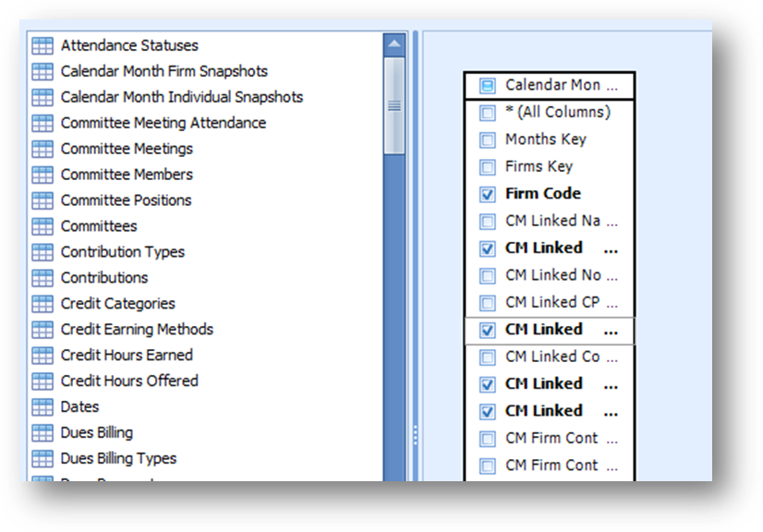Select Credit Earning Methods entry
The height and width of the screenshot is (532, 763).
point(137,330)
